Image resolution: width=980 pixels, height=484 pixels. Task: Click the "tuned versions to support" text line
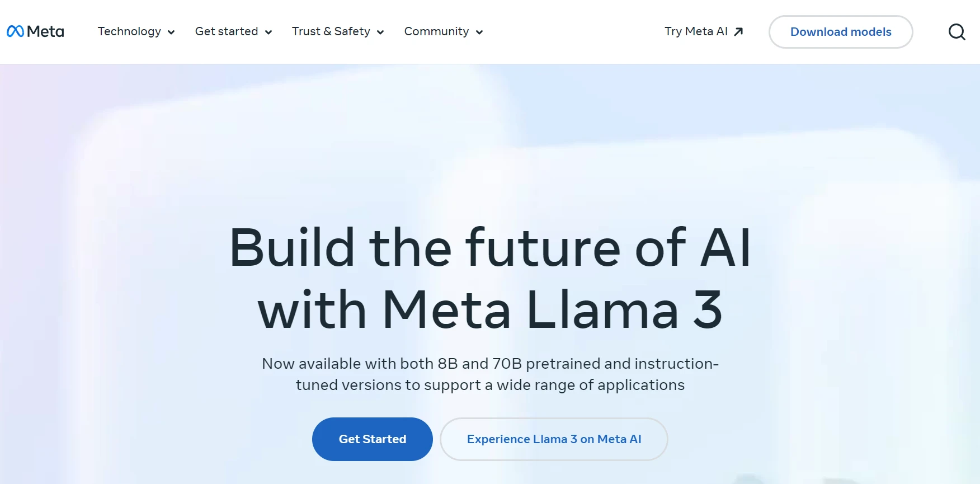[490, 385]
